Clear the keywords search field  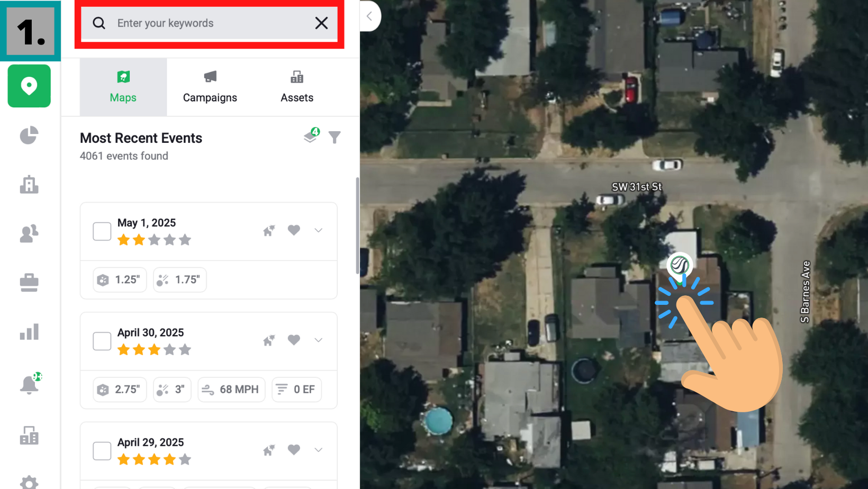pyautogui.click(x=321, y=23)
